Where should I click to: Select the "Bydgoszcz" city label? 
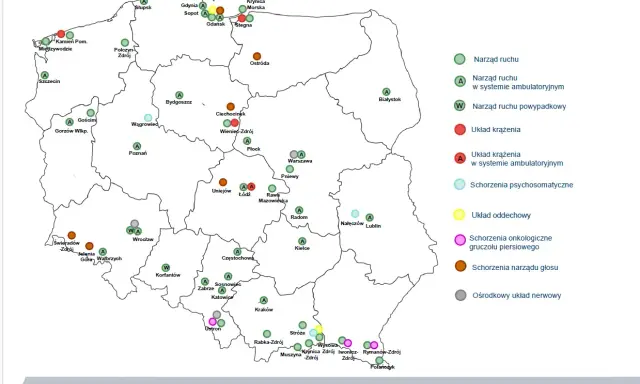point(179,102)
